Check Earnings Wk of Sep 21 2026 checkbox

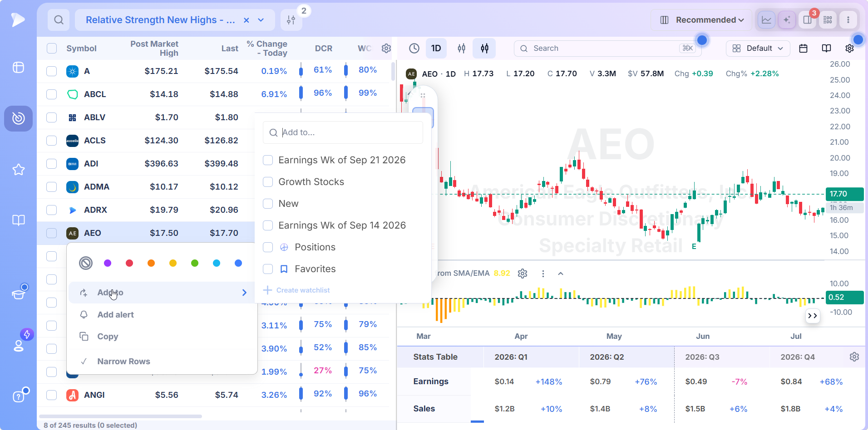tap(268, 160)
